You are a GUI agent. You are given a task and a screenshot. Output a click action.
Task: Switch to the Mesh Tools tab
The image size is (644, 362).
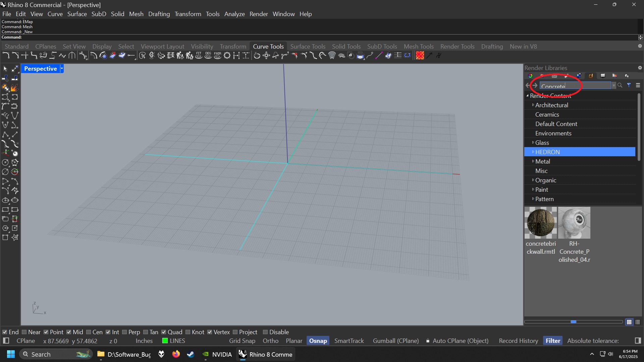click(x=419, y=46)
